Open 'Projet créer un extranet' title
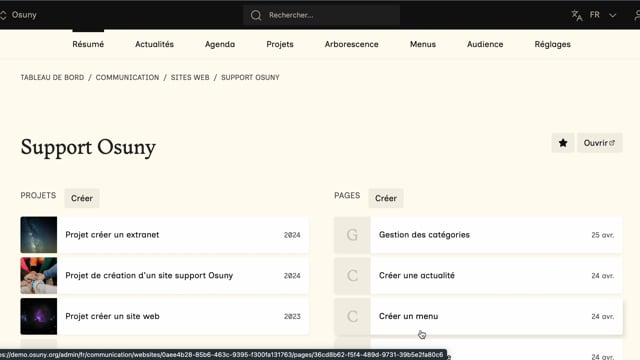Screen dimensions: 640x360 tap(112, 235)
